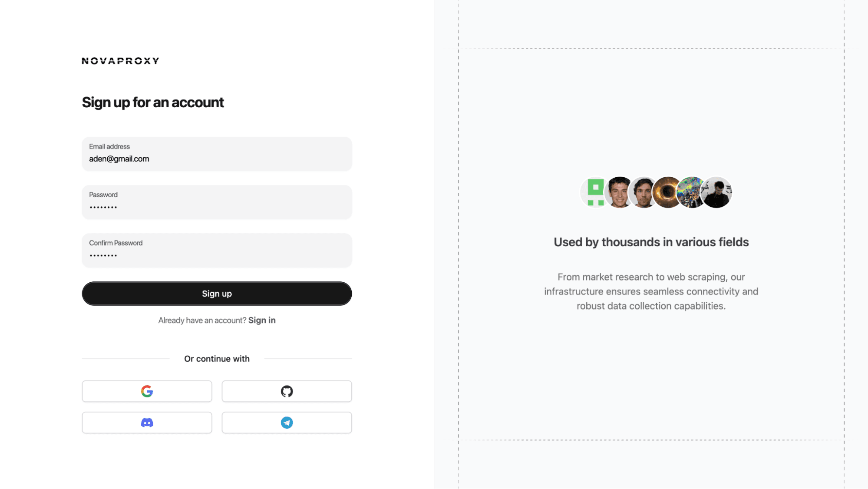Click the Or continue with divider text
The width and height of the screenshot is (868, 489).
point(216,358)
